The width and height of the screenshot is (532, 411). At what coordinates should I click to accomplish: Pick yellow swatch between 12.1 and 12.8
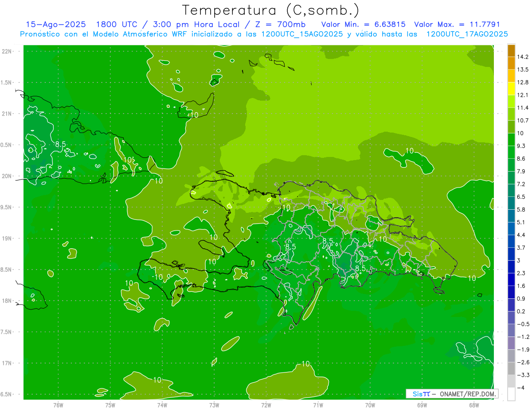[x=511, y=89]
